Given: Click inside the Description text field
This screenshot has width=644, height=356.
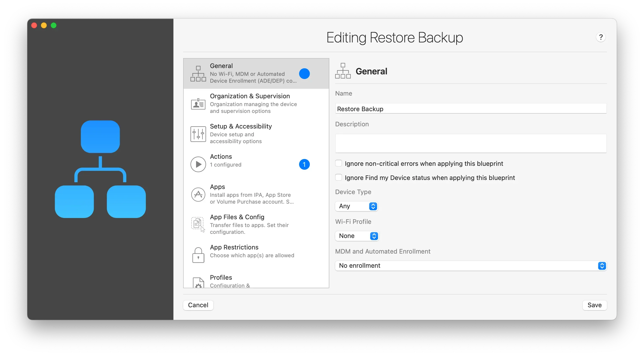Looking at the screenshot, I should click(x=470, y=143).
